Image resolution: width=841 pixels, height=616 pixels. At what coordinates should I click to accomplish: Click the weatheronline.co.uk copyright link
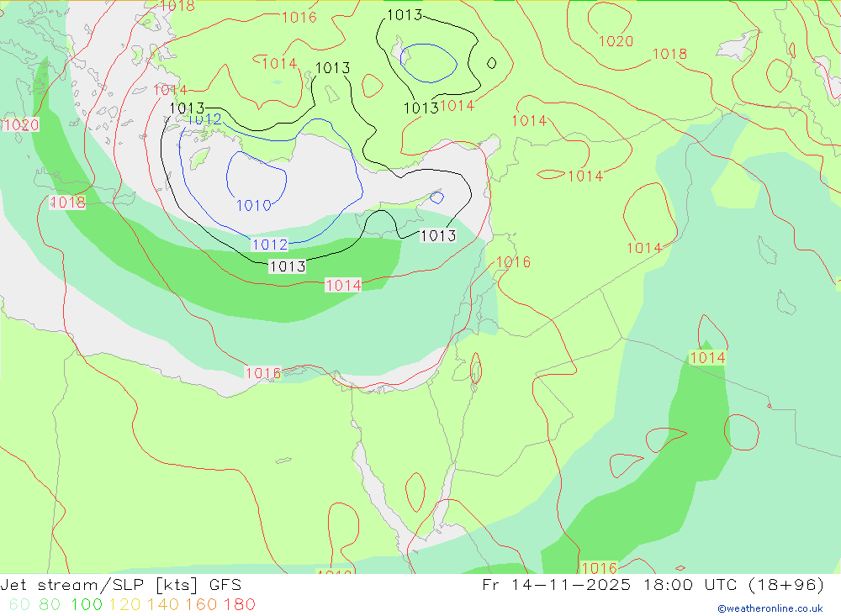coord(770,608)
